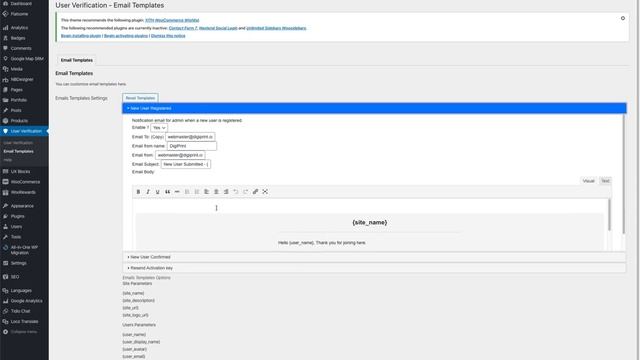
Task: Align text right in the editor
Action: [x=226, y=191]
